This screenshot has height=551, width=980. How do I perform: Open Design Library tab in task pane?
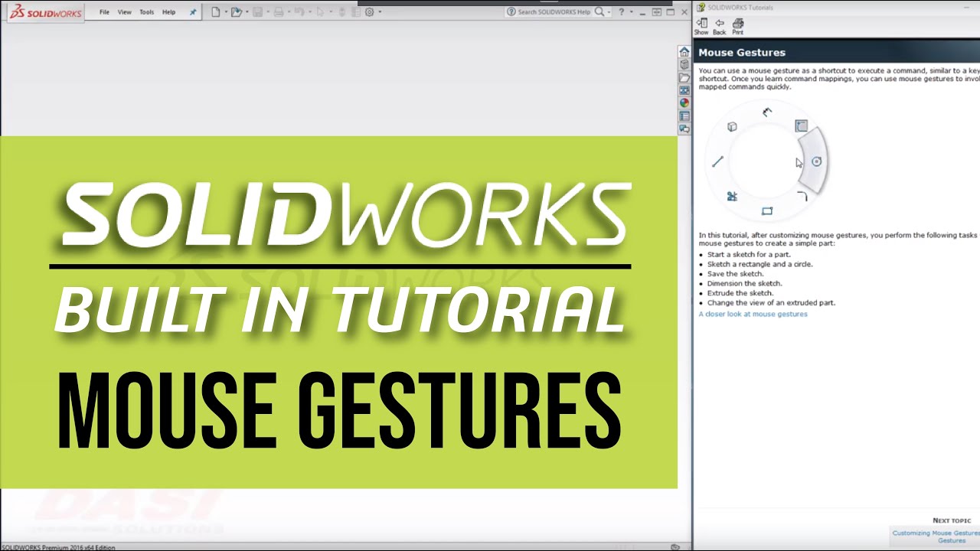(684, 65)
